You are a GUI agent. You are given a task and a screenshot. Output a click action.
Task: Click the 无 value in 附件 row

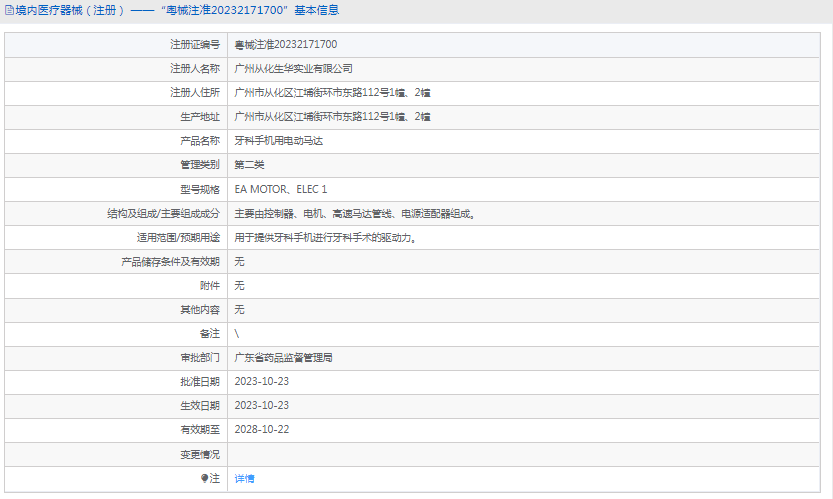[239, 285]
